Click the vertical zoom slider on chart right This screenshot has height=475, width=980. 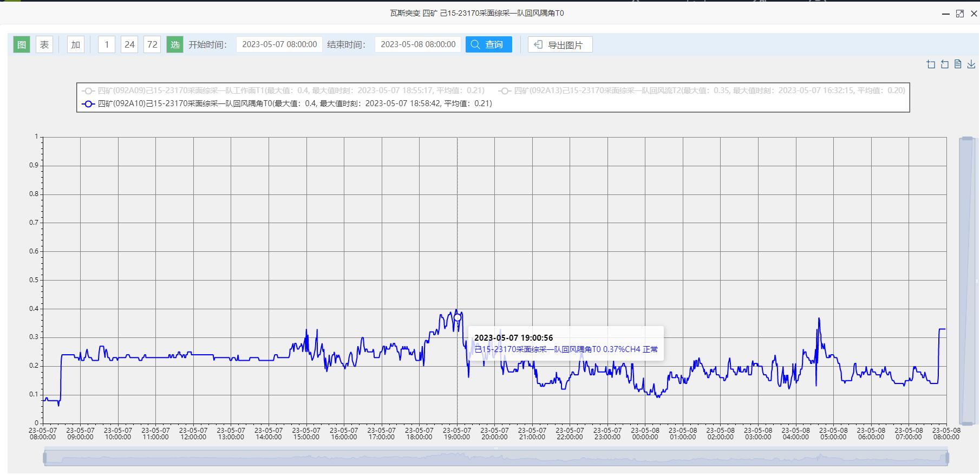pyautogui.click(x=967, y=281)
